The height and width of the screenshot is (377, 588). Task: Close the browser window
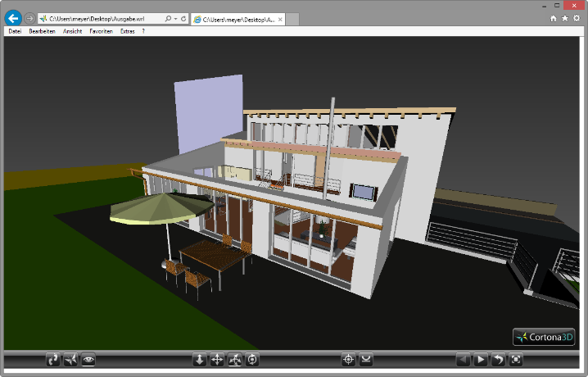point(574,6)
